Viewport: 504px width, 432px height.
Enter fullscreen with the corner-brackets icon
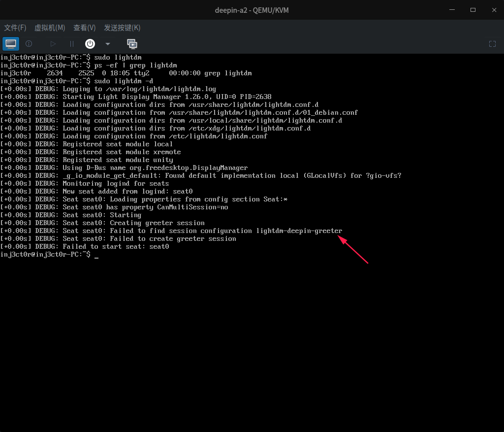tap(492, 44)
